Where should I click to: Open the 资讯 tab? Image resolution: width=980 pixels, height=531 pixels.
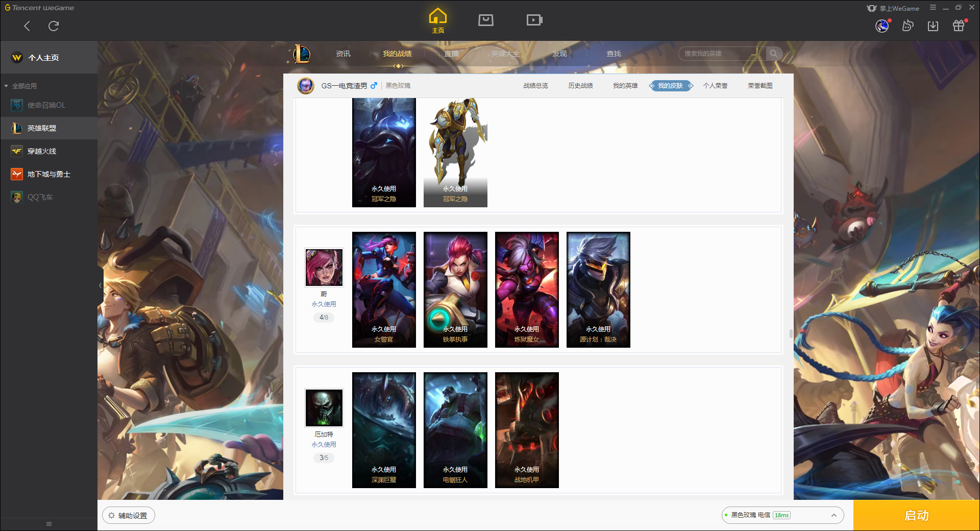tap(343, 54)
